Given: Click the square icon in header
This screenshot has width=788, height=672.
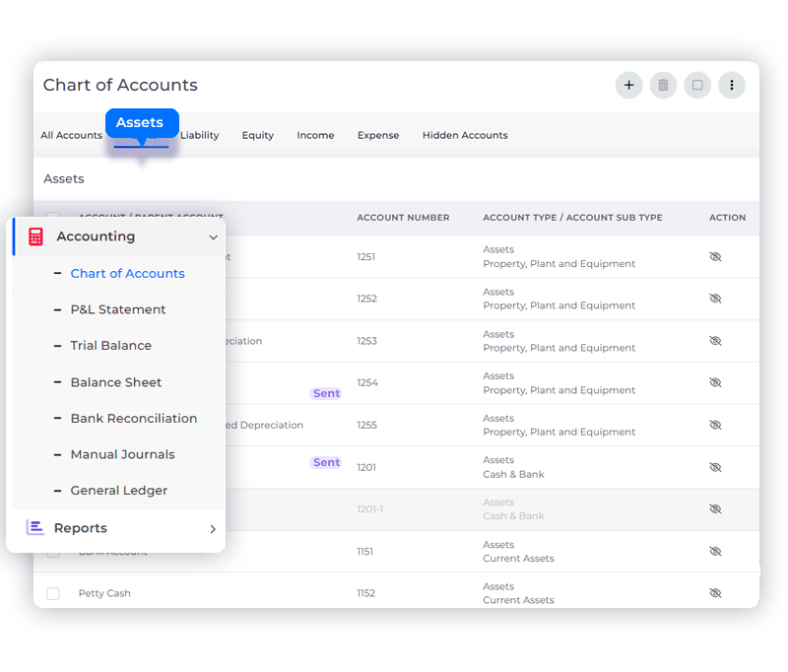Looking at the screenshot, I should (x=697, y=86).
